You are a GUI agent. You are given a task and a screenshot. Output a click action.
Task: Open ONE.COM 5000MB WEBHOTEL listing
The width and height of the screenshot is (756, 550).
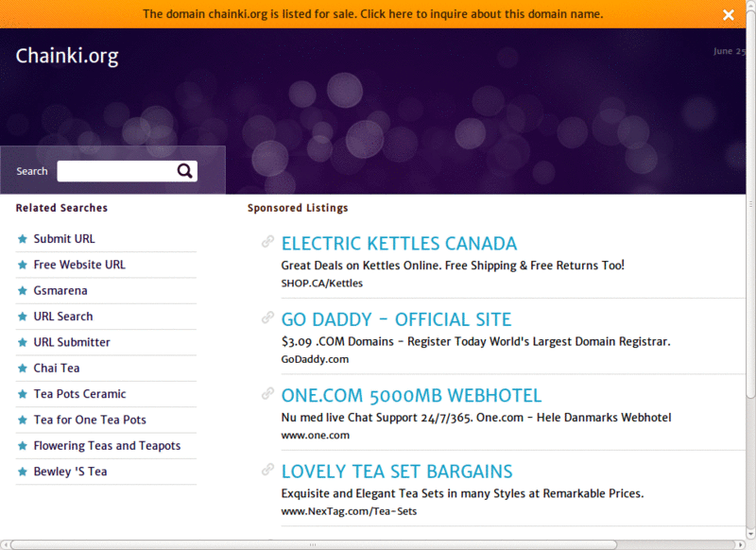(x=411, y=395)
